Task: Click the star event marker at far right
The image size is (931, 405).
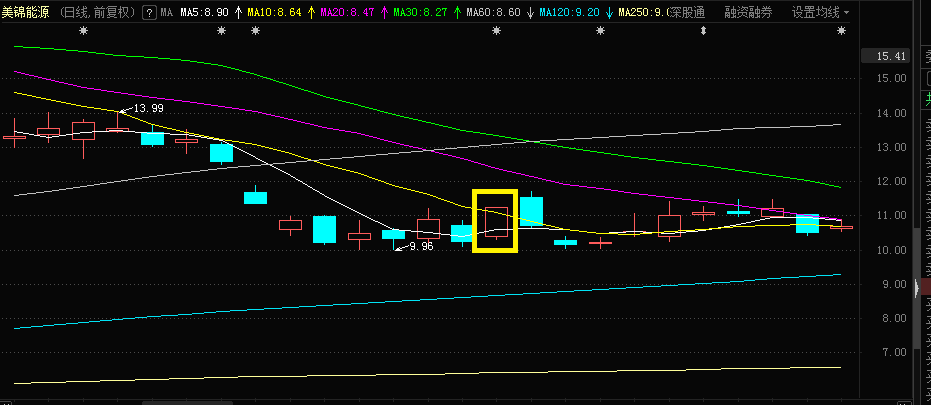Action: tap(841, 31)
